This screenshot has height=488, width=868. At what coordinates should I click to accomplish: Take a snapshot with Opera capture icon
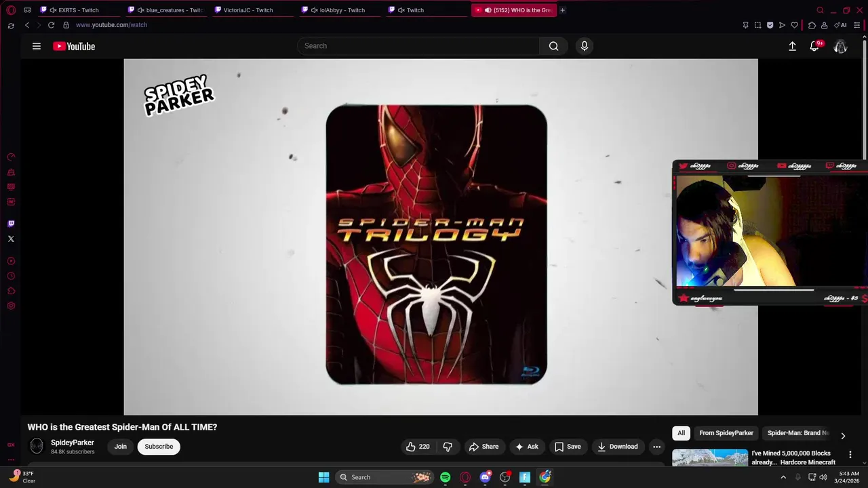[x=757, y=25]
